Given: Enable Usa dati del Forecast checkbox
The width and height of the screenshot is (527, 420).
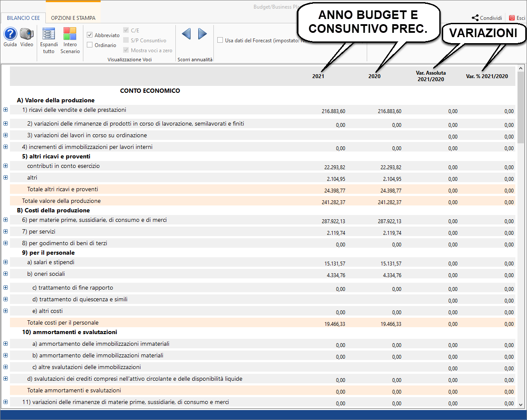Looking at the screenshot, I should 220,40.
